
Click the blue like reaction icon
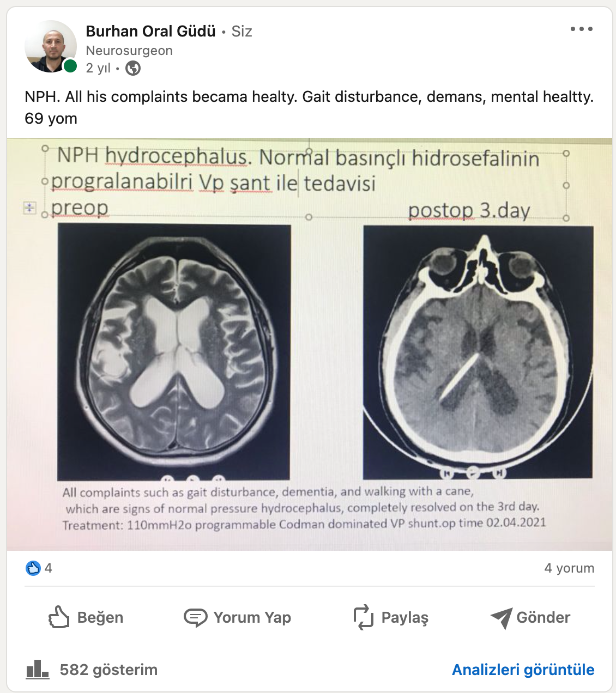click(x=33, y=568)
